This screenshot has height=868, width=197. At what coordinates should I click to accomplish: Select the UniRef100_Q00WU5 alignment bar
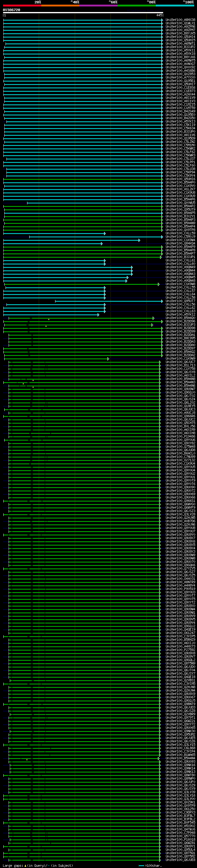tap(95, 203)
